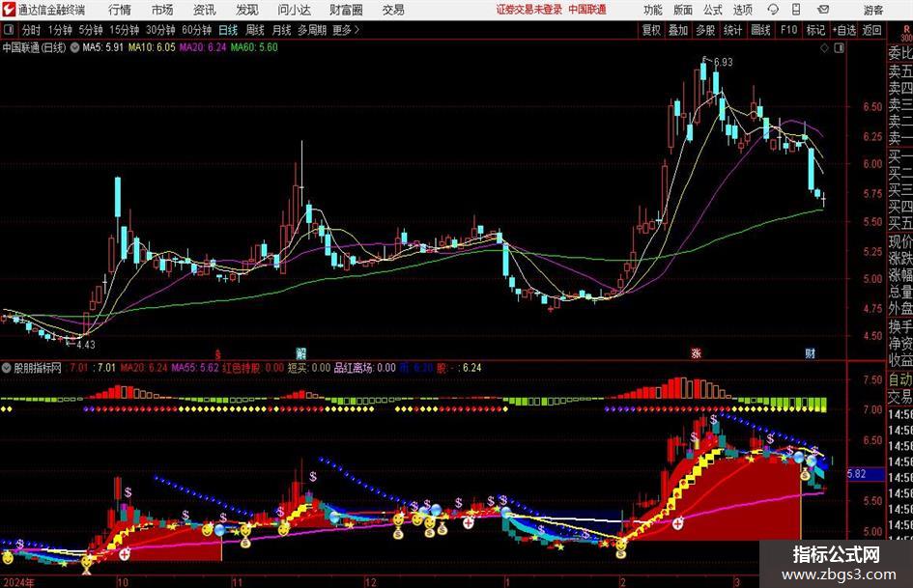Switch to 60分钟 period
The width and height of the screenshot is (913, 588).
pos(197,30)
